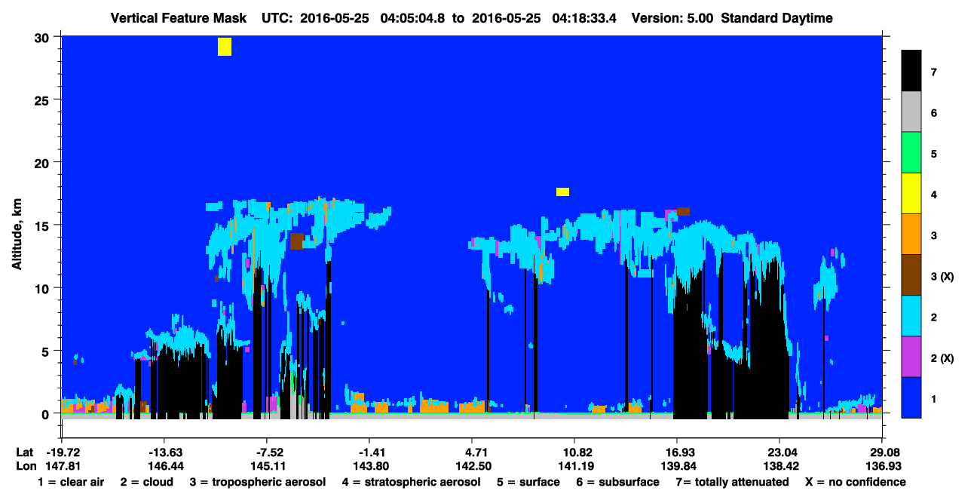This screenshot has width=980, height=503.
Task: Click longitude value 146.44
Action: [165, 465]
